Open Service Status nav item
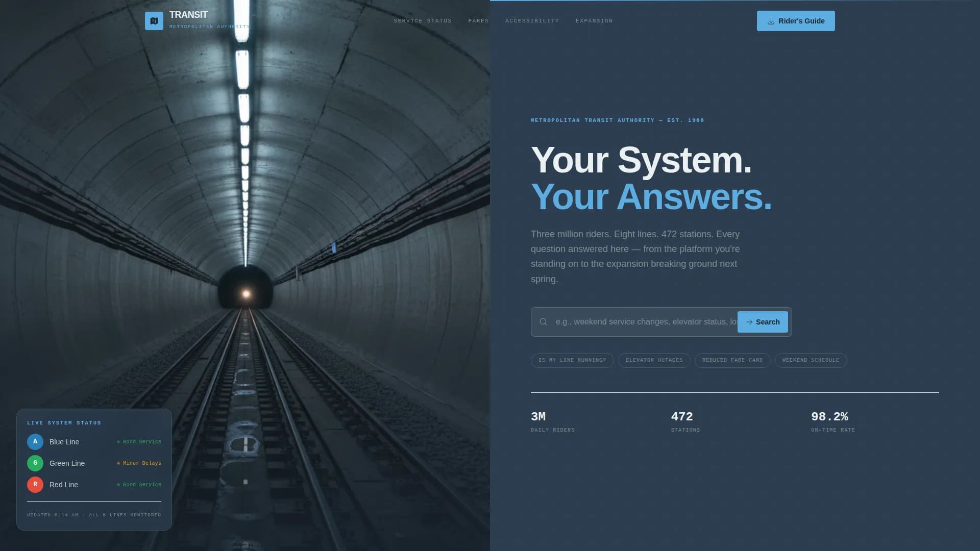Image resolution: width=980 pixels, height=551 pixels. click(423, 21)
